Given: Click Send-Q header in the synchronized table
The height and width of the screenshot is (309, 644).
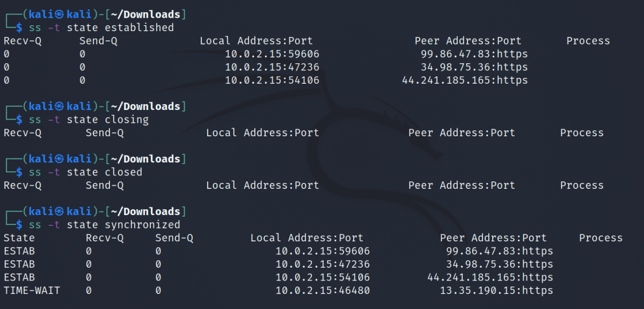Looking at the screenshot, I should (x=174, y=238).
